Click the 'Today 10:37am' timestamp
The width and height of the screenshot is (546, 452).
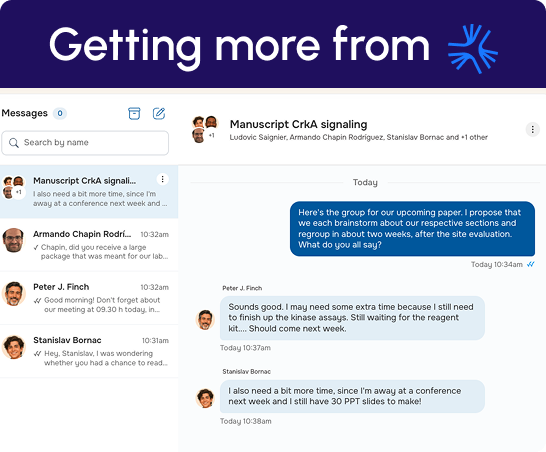click(245, 348)
